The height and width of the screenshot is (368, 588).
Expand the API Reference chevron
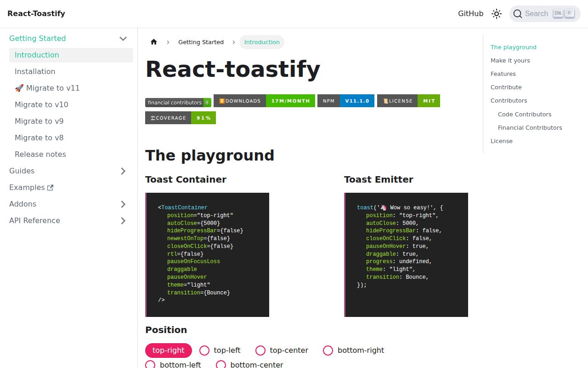123,221
